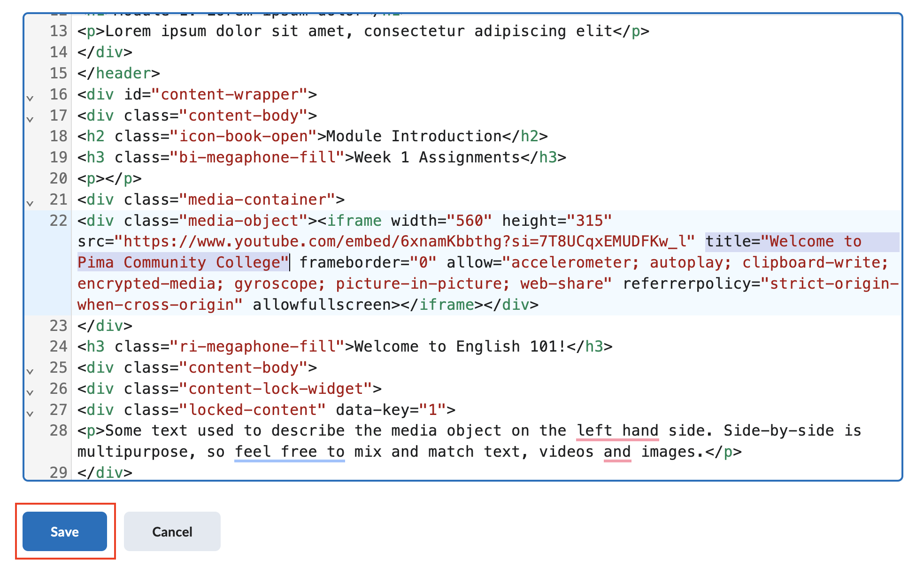This screenshot has width=924, height=568.
Task: Collapse the fold arrow on line 27
Action: (30, 414)
